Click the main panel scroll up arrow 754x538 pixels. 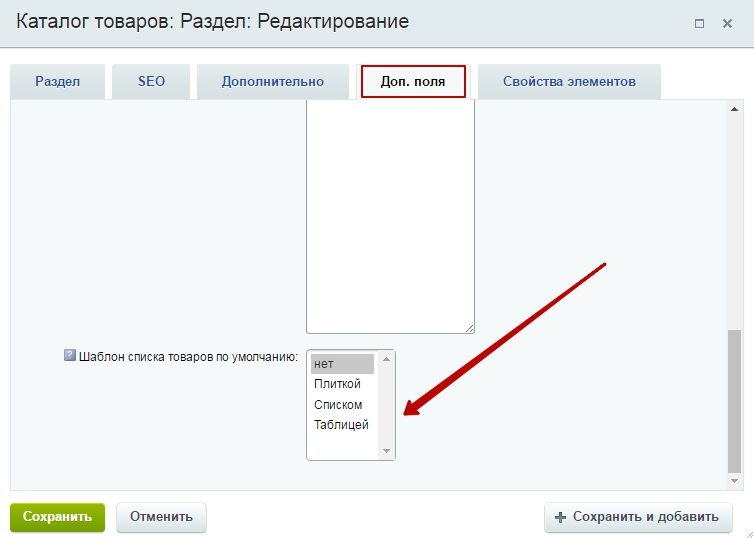click(x=734, y=109)
